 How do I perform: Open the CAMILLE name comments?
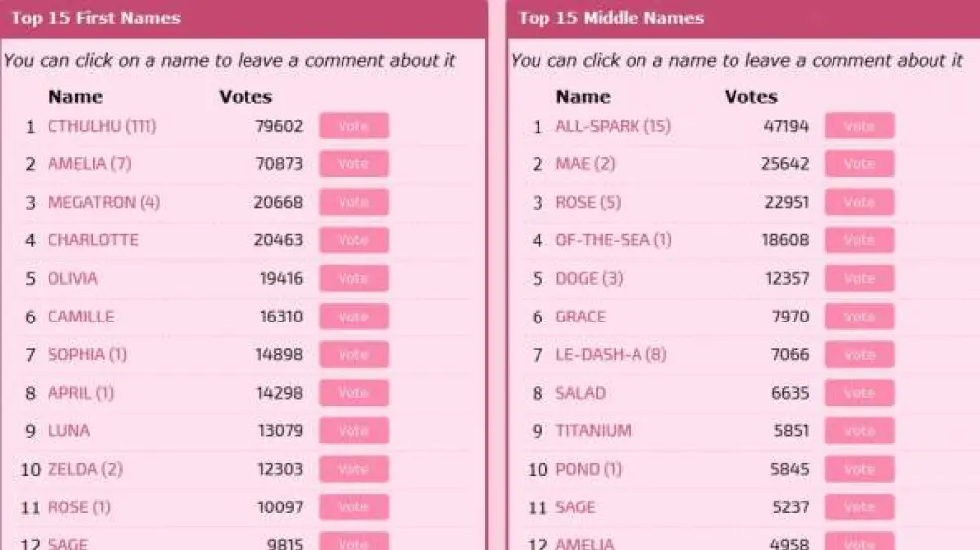point(81,317)
